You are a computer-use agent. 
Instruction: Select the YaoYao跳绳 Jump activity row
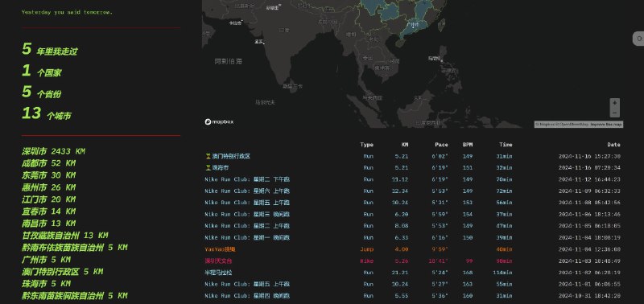413,249
